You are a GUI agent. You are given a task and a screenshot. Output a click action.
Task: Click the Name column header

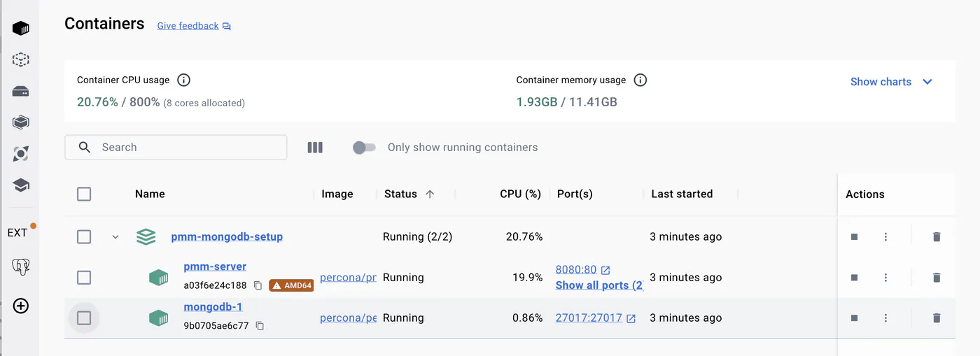pos(150,194)
